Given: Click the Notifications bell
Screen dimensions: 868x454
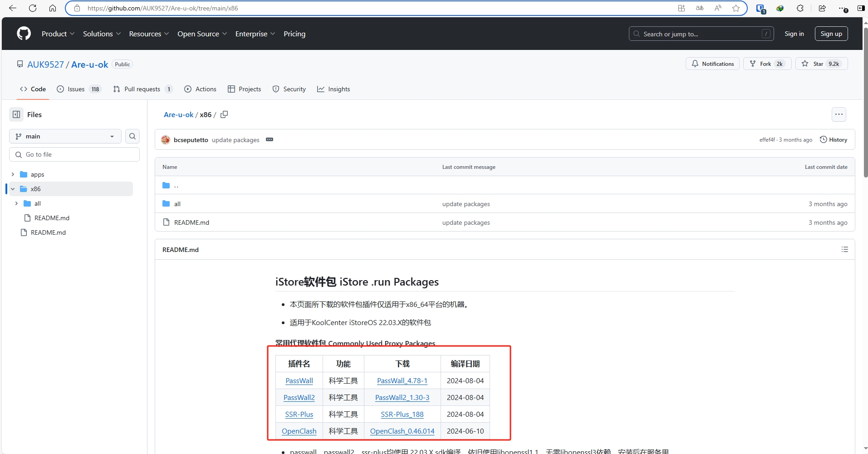Looking at the screenshot, I should [696, 64].
